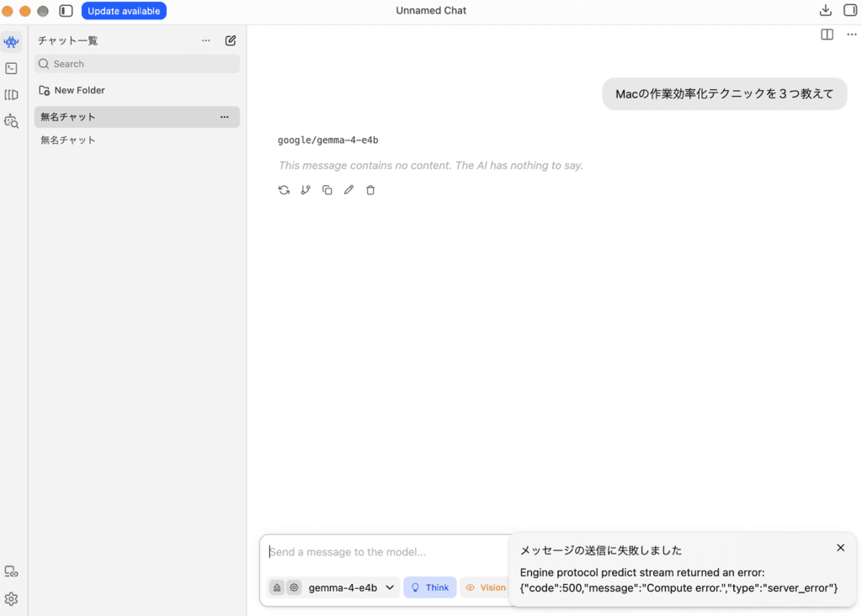
Task: Open the LM Link icon at bottom-left rail
Action: [x=11, y=571]
